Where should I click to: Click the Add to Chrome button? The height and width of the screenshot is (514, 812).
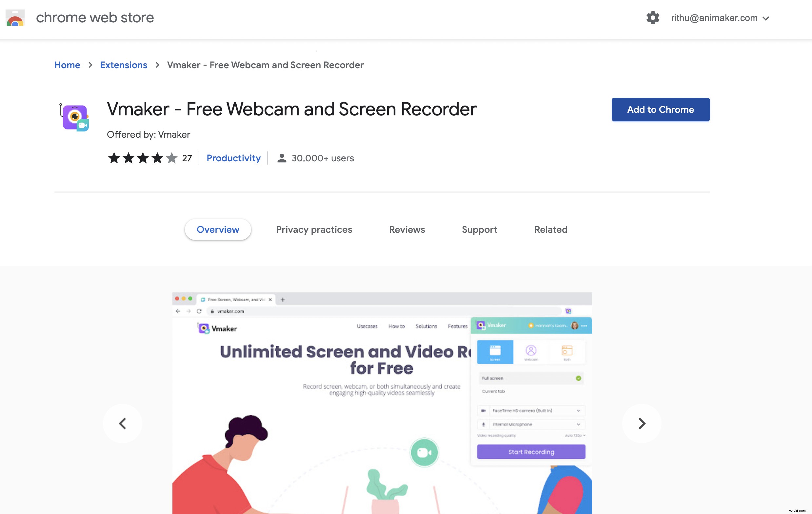tap(660, 109)
